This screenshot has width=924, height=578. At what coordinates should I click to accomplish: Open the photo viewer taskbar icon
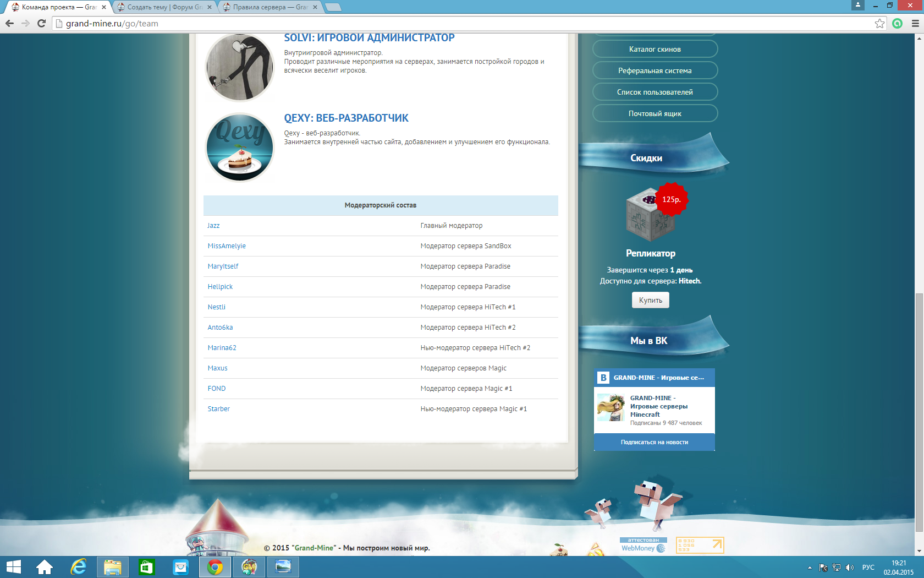point(283,567)
